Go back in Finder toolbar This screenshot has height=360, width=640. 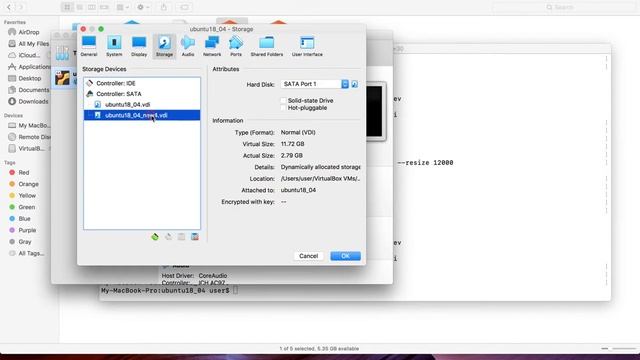9,7
